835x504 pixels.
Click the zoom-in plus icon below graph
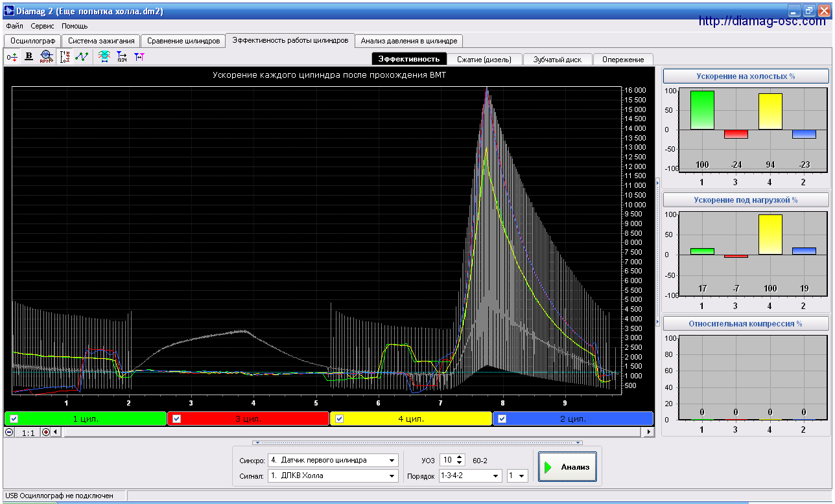click(45, 432)
